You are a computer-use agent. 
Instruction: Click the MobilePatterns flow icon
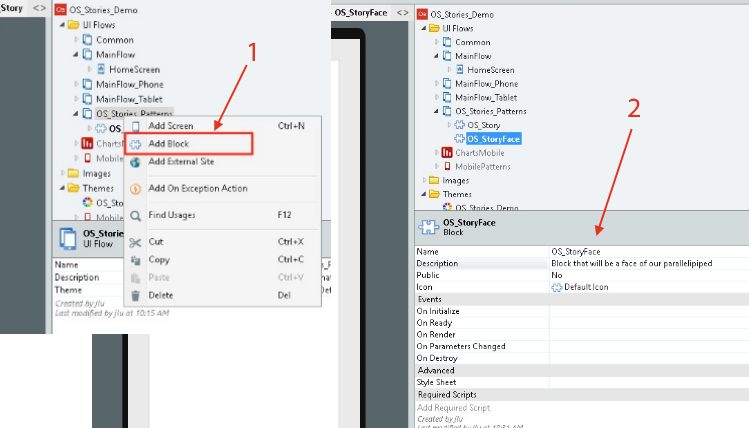(447, 166)
